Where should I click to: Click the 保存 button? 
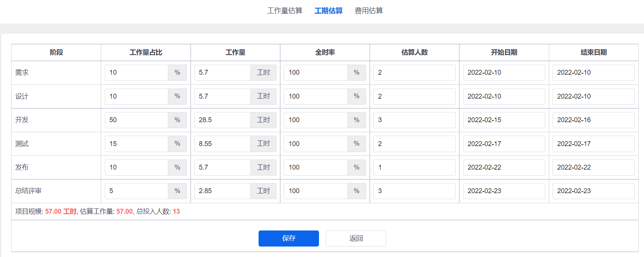coord(288,238)
